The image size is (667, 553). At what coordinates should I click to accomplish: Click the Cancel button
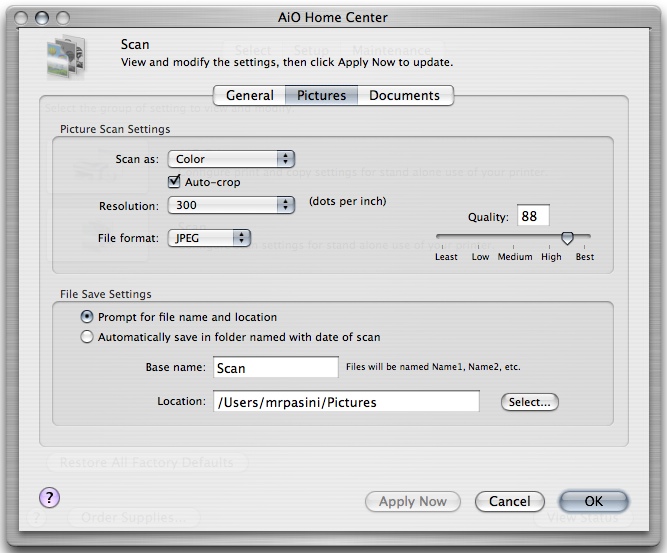[509, 501]
